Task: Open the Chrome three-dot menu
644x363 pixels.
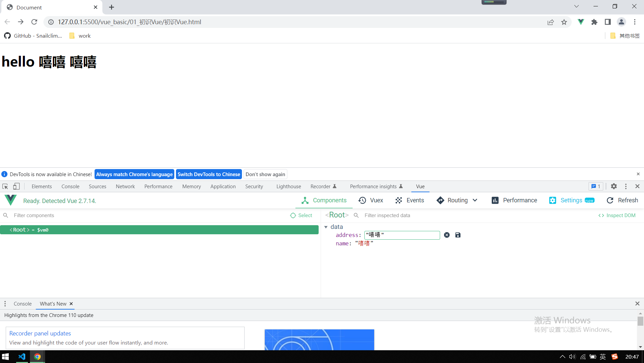Action: click(x=635, y=22)
